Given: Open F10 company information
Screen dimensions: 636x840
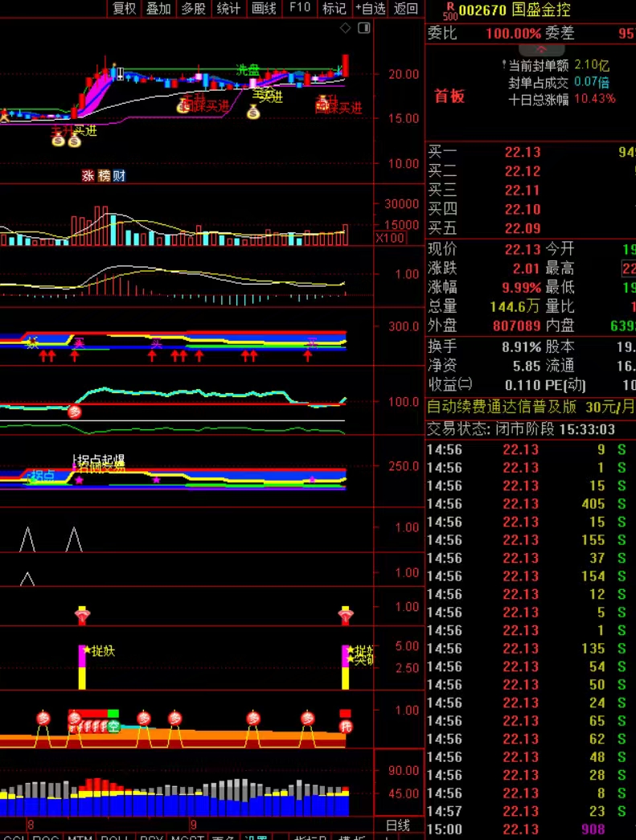Looking at the screenshot, I should point(300,8).
